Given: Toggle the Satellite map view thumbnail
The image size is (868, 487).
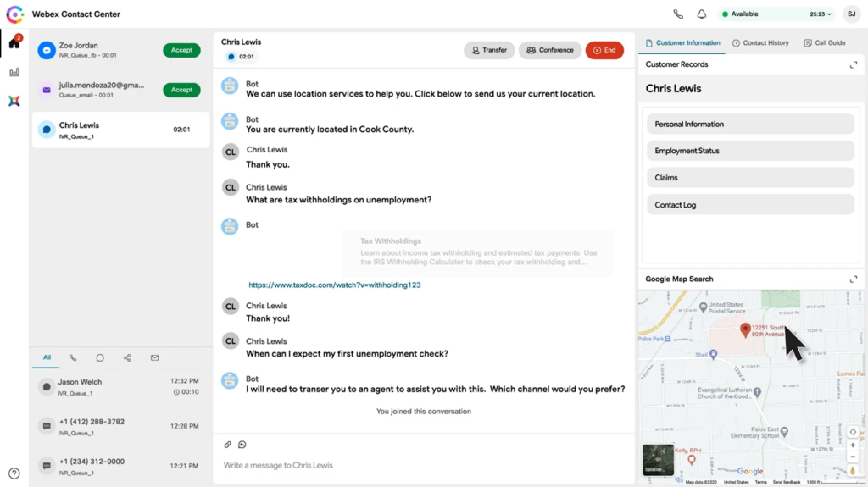Looking at the screenshot, I should (x=658, y=460).
